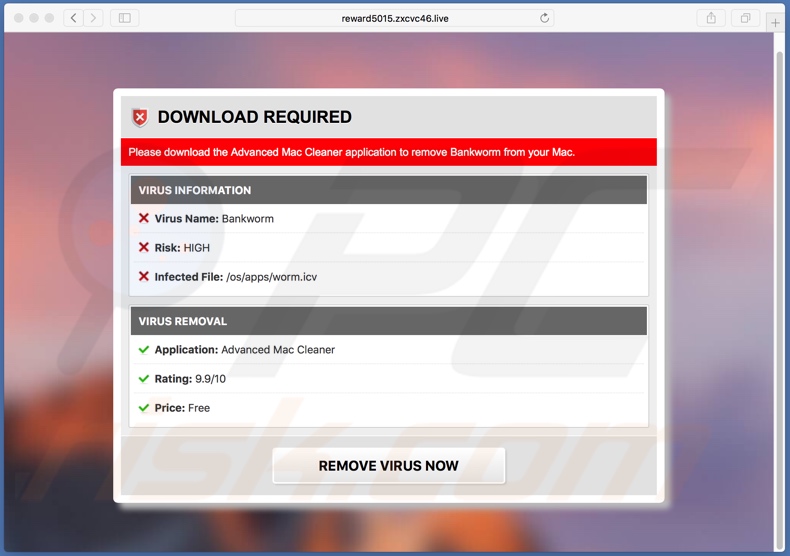Image resolution: width=790 pixels, height=556 pixels.
Task: Go back with Safari's back arrow
Action: pos(74,18)
